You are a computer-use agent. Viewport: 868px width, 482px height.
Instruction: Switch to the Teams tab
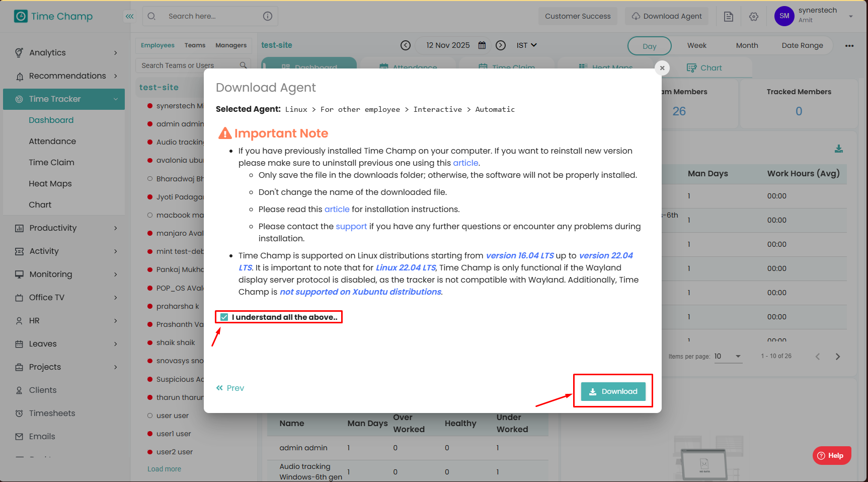195,45
